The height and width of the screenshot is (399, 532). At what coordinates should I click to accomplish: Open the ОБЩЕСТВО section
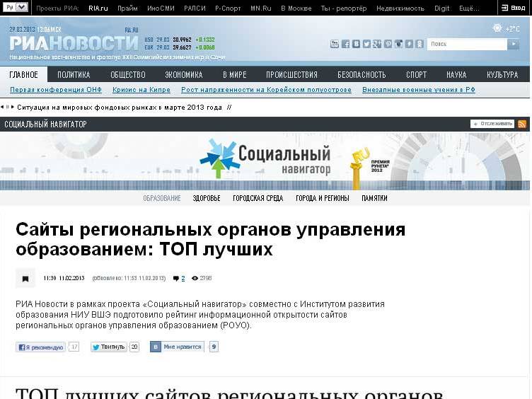(x=128, y=75)
